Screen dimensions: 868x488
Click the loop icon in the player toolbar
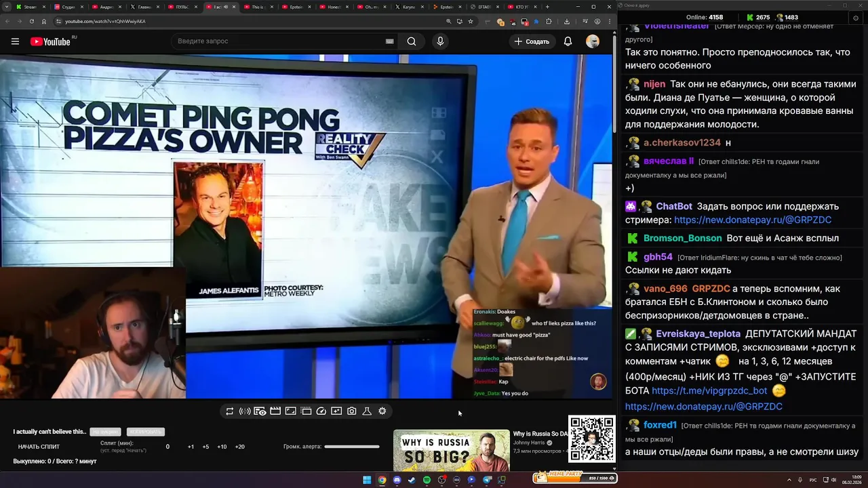click(230, 411)
